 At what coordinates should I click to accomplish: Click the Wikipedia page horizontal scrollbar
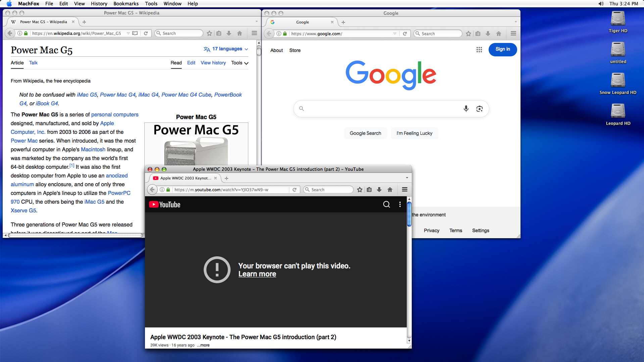(76, 235)
